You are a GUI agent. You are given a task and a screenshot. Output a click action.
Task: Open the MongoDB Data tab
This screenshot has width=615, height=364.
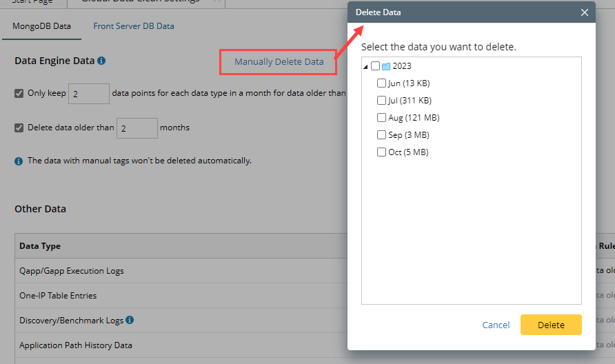pos(41,26)
